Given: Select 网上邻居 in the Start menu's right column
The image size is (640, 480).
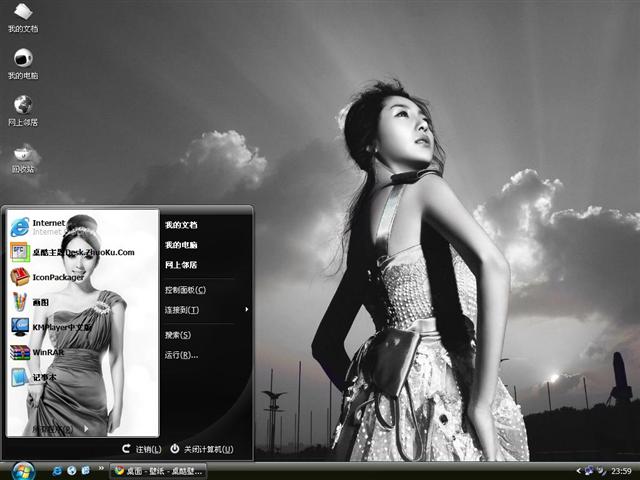Looking at the screenshot, I should click(x=181, y=265).
